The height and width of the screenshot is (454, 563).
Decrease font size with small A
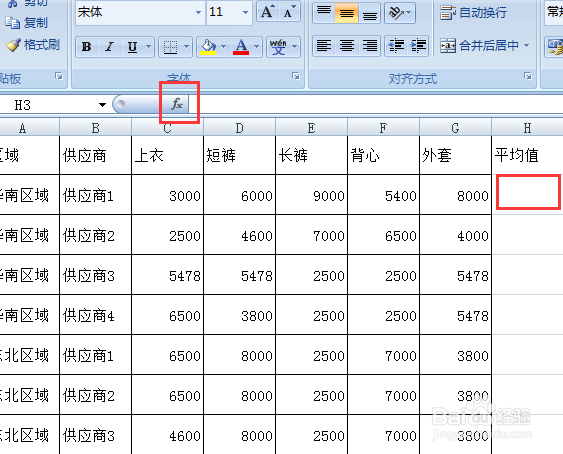289,12
